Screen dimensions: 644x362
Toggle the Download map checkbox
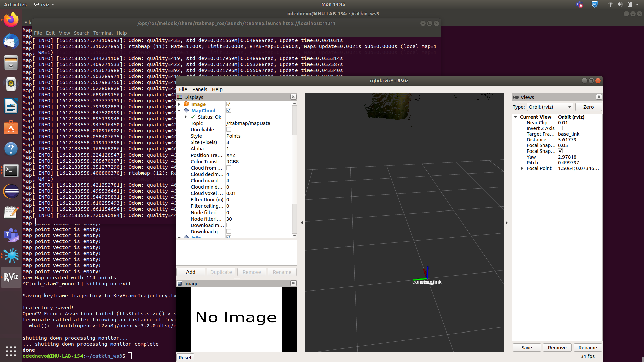(x=229, y=225)
